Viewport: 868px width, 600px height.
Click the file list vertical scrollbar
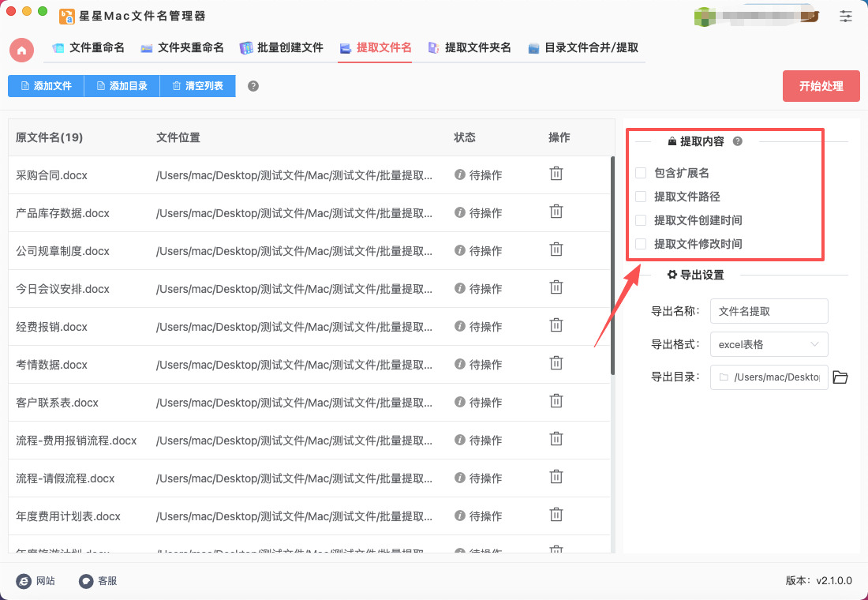612,266
